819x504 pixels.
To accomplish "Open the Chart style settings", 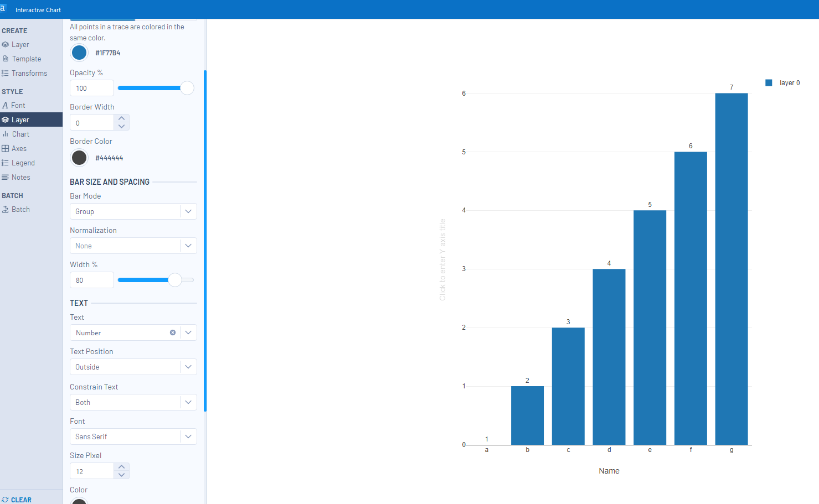I will point(20,134).
